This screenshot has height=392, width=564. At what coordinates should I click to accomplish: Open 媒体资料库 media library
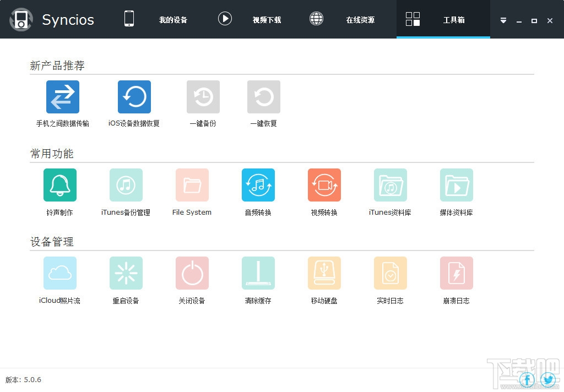coord(457,185)
